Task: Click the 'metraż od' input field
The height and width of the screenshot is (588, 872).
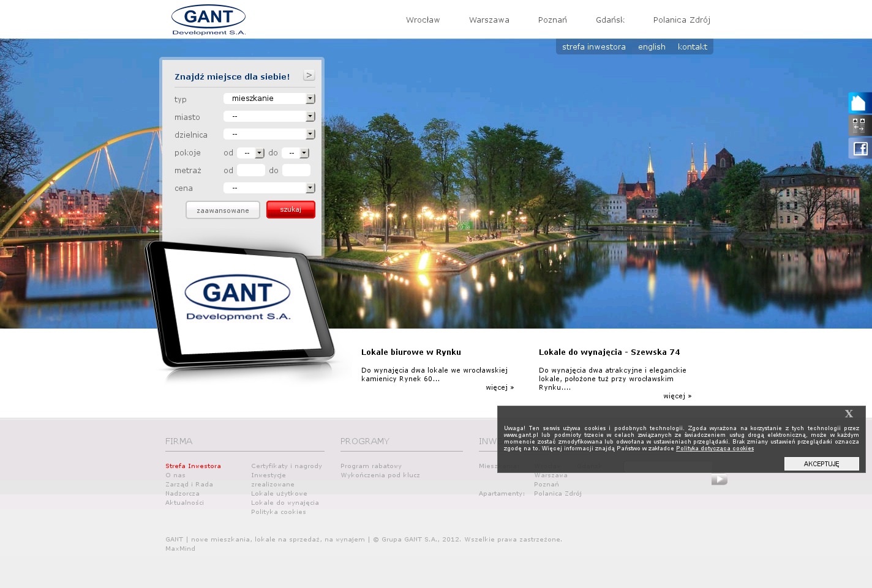Action: [251, 170]
